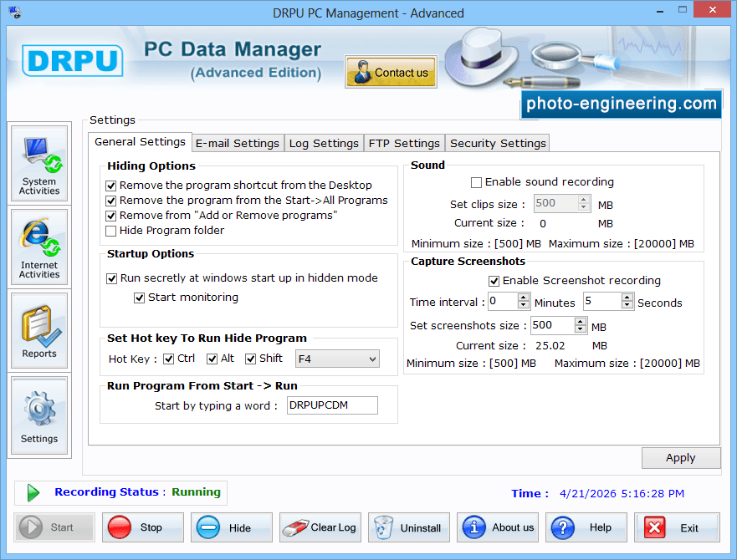The width and height of the screenshot is (737, 560).
Task: Click the Hide button label
Action: [240, 528]
